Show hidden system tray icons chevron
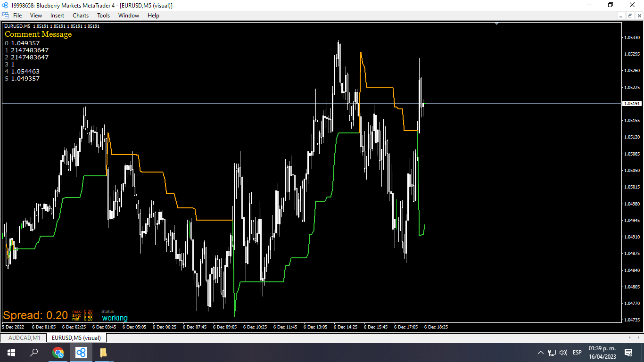The width and height of the screenshot is (644, 362). coord(541,353)
